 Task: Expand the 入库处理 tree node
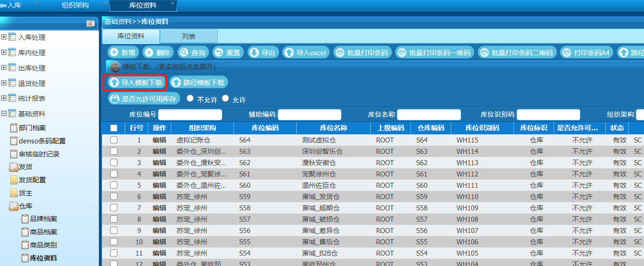point(4,37)
